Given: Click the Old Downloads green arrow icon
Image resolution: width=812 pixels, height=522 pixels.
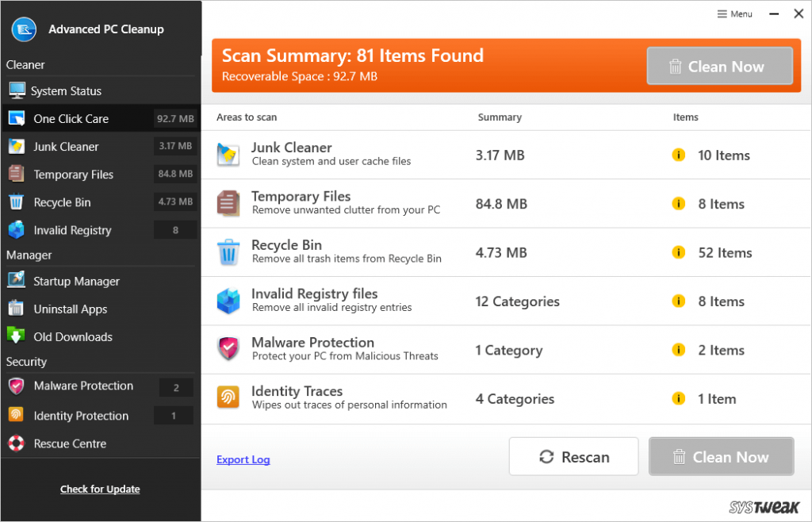Looking at the screenshot, I should tap(16, 336).
